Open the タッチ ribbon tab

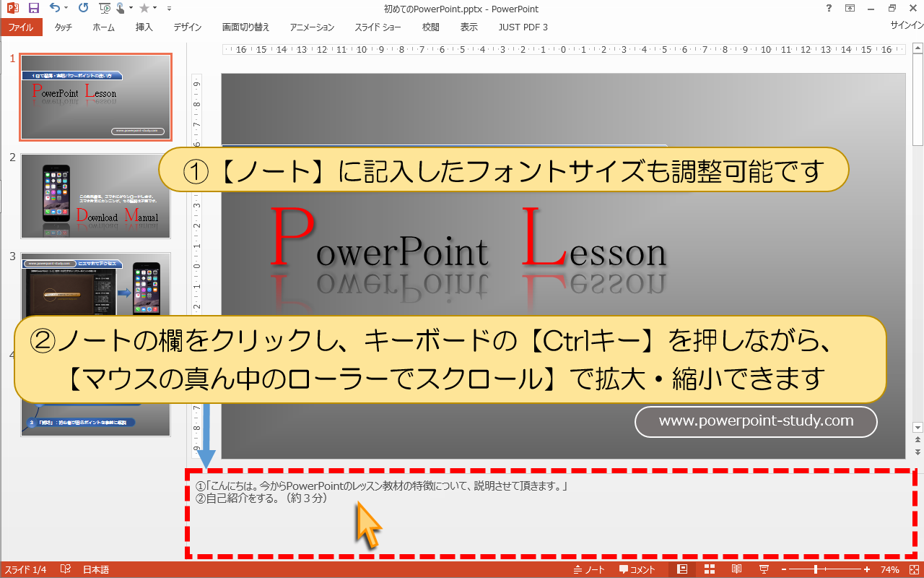(63, 27)
